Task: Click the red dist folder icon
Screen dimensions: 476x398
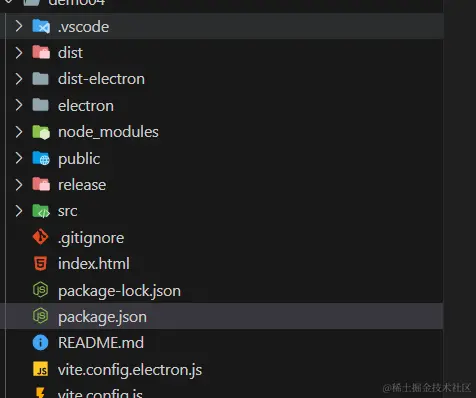Action: tap(41, 53)
